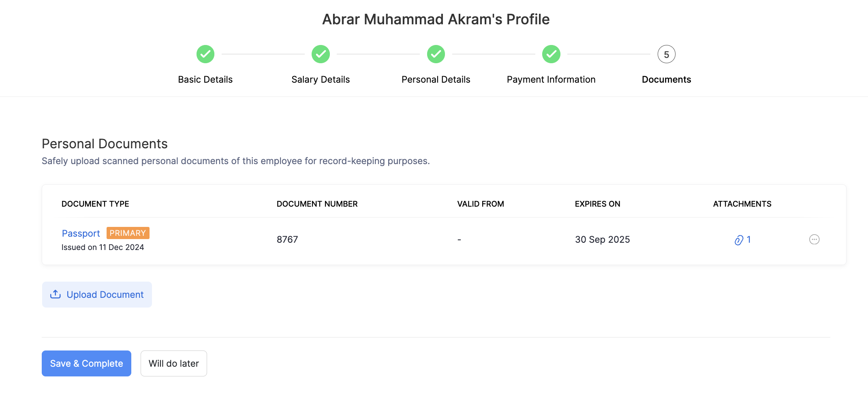Click the Expires On column header

597,204
